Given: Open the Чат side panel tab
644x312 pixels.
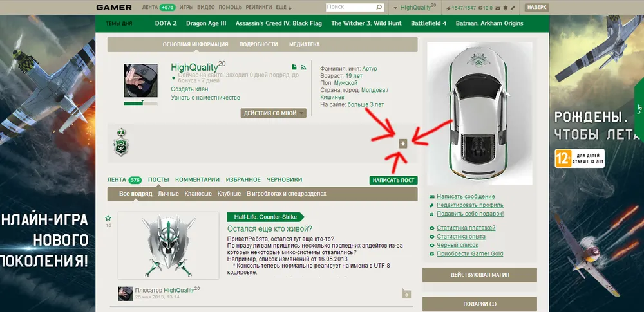Looking at the screenshot, I should (x=639, y=110).
